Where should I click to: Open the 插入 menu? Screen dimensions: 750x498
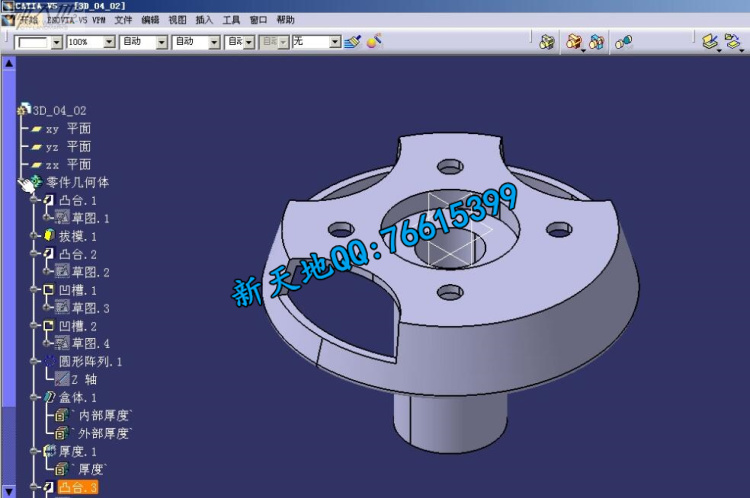pos(204,19)
